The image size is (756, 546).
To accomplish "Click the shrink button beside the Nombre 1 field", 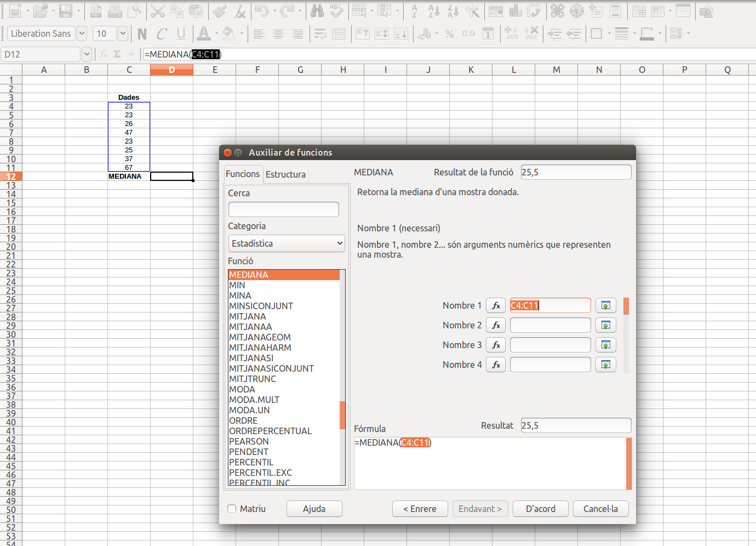I will [x=605, y=305].
